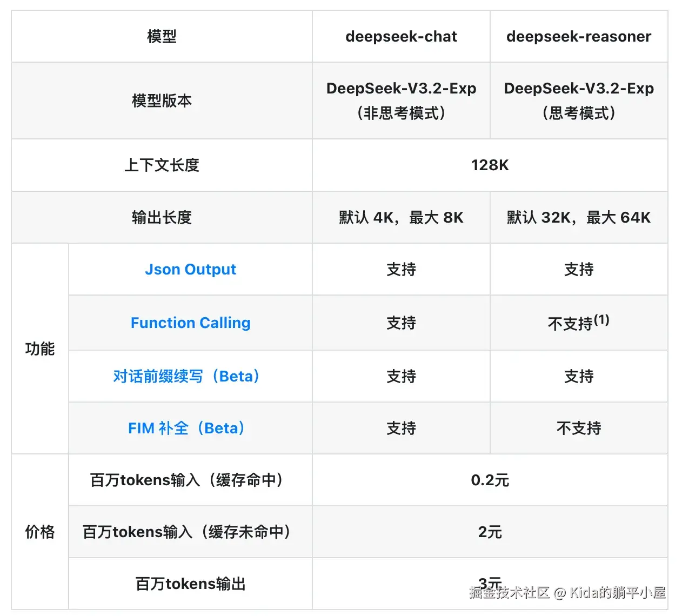The image size is (682, 616).
Task: Click the 模型版本 row label
Action: click(162, 101)
